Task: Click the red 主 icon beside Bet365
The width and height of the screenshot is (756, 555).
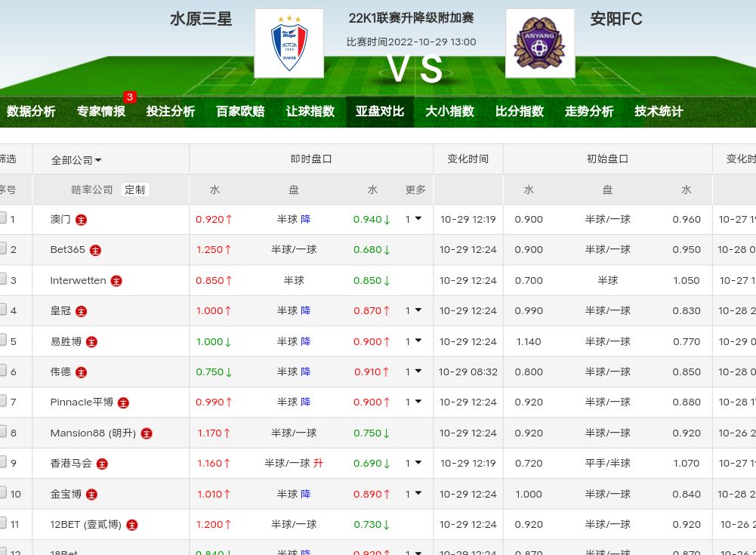Action: [96, 250]
